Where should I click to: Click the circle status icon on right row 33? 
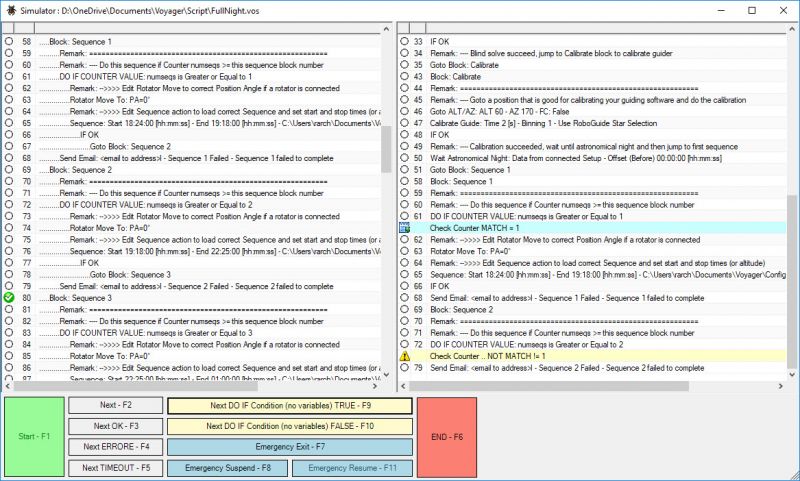[405, 42]
